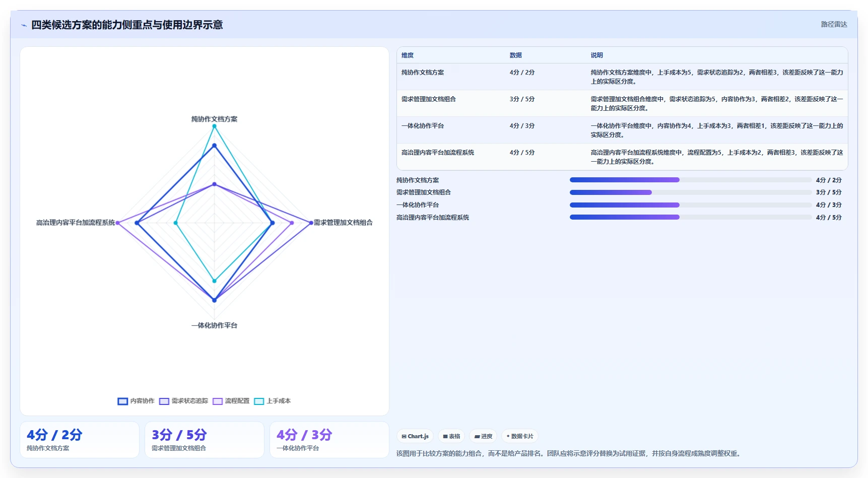The image size is (868, 478).
Task: Click the 纯协作文档方案 label in progress list
Action: click(418, 180)
